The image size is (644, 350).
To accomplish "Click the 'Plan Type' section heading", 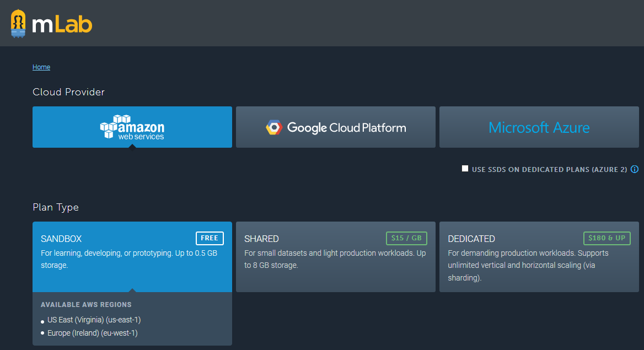I will [56, 207].
